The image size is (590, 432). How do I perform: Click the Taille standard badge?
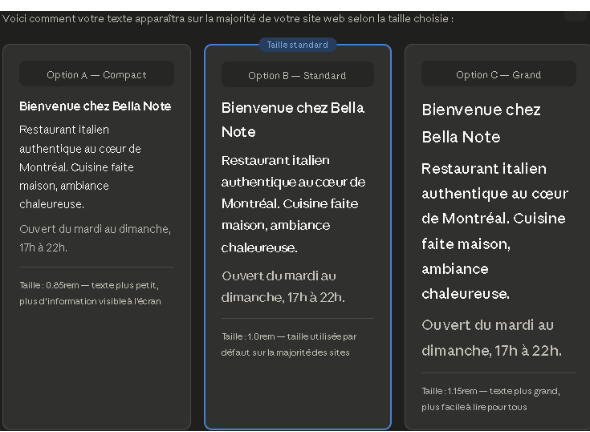point(297,45)
